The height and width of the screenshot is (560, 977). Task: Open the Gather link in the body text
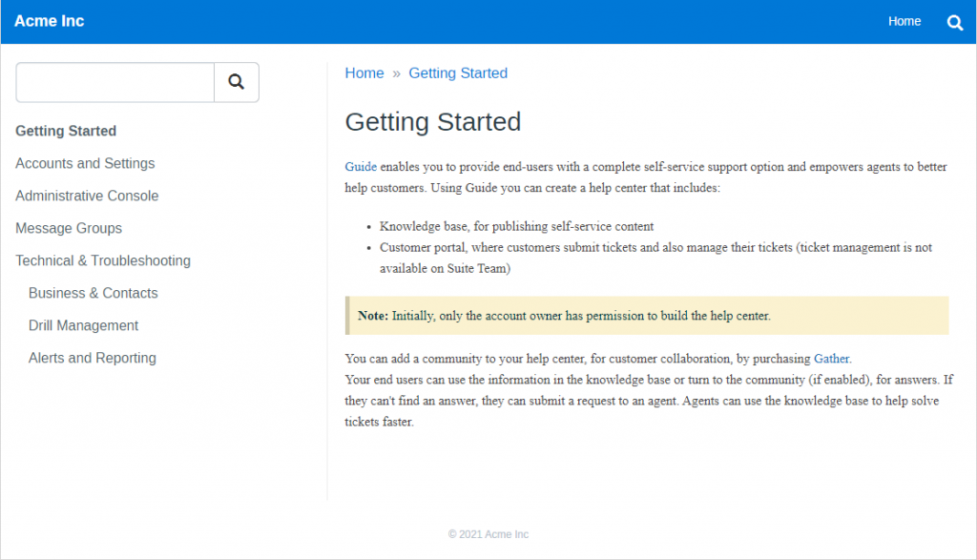point(830,358)
